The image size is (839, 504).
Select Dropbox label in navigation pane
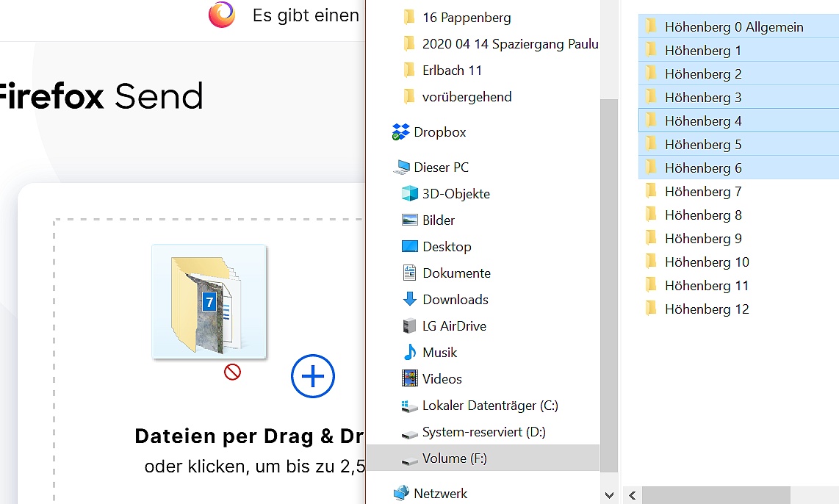440,132
